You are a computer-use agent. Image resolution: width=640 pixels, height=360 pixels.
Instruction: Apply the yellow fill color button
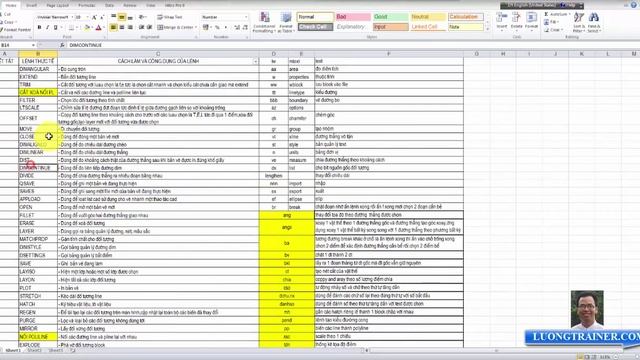(x=87, y=27)
